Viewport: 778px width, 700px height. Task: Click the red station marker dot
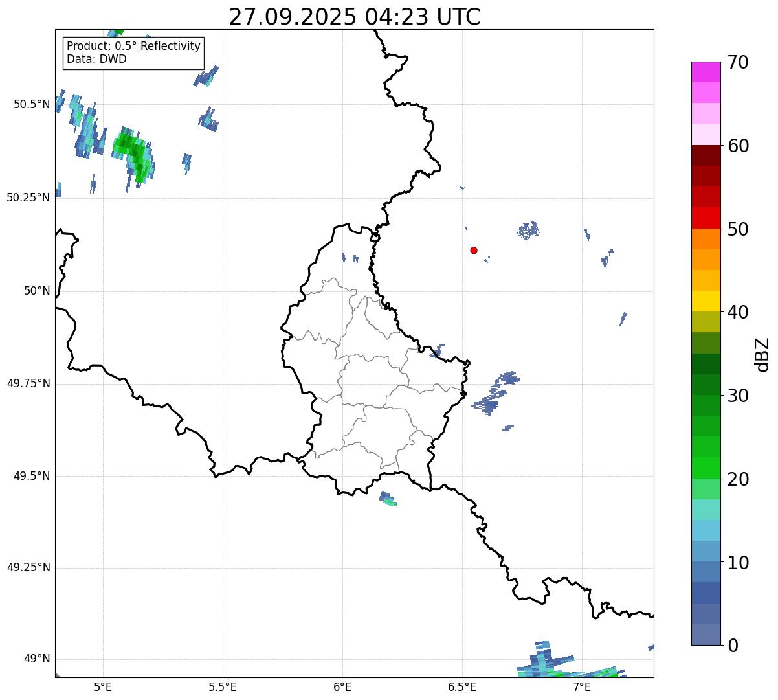pos(474,250)
